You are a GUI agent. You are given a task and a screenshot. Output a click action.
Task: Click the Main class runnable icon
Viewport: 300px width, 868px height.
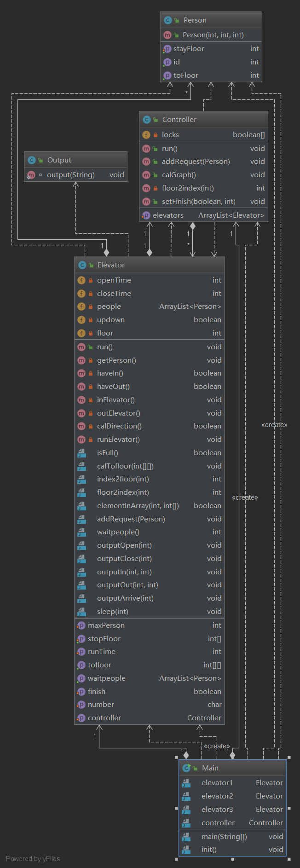point(186,768)
